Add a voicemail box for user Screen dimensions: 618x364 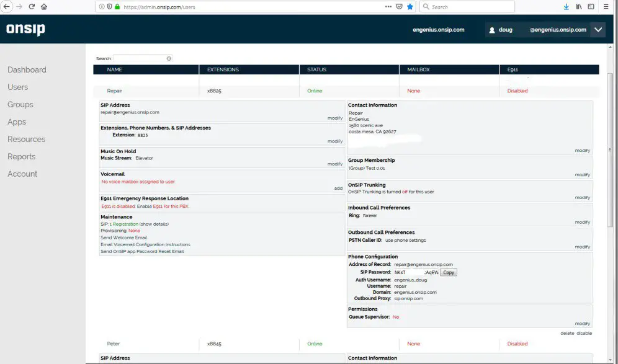[x=338, y=188]
